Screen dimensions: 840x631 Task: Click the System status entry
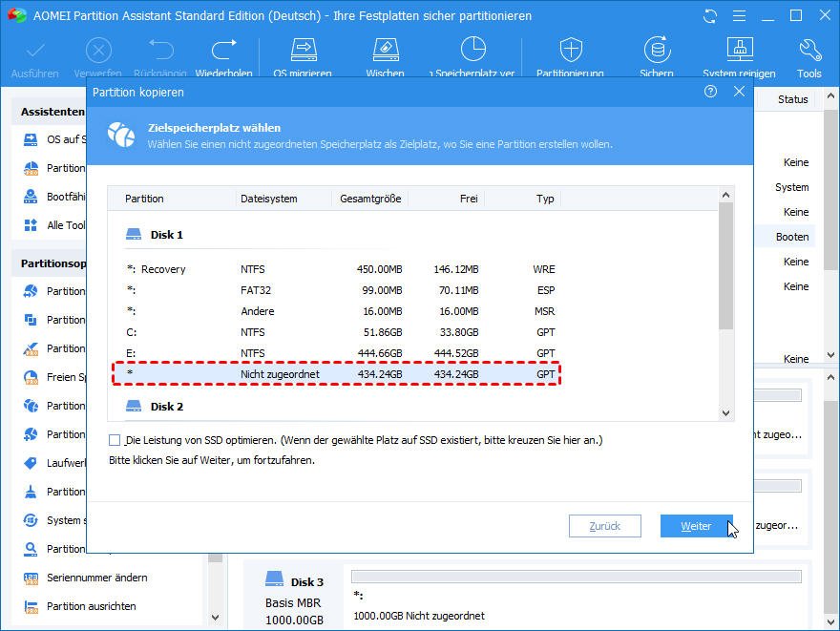pos(791,187)
